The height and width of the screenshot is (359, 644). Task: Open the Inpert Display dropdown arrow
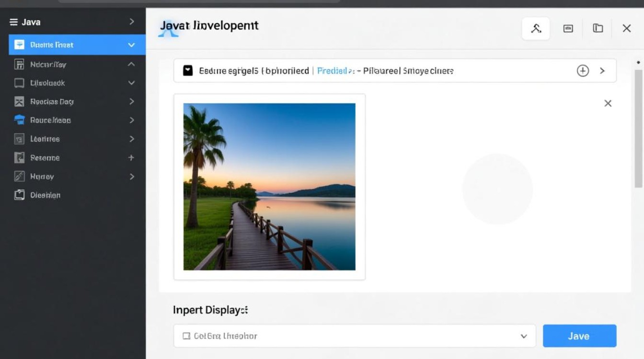[x=524, y=336]
